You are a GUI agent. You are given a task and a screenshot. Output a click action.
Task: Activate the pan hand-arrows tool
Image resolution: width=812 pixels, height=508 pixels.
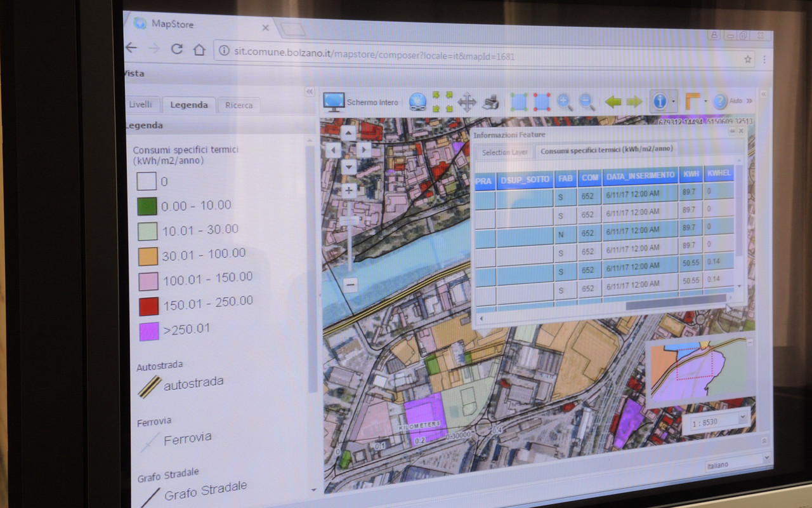(467, 102)
